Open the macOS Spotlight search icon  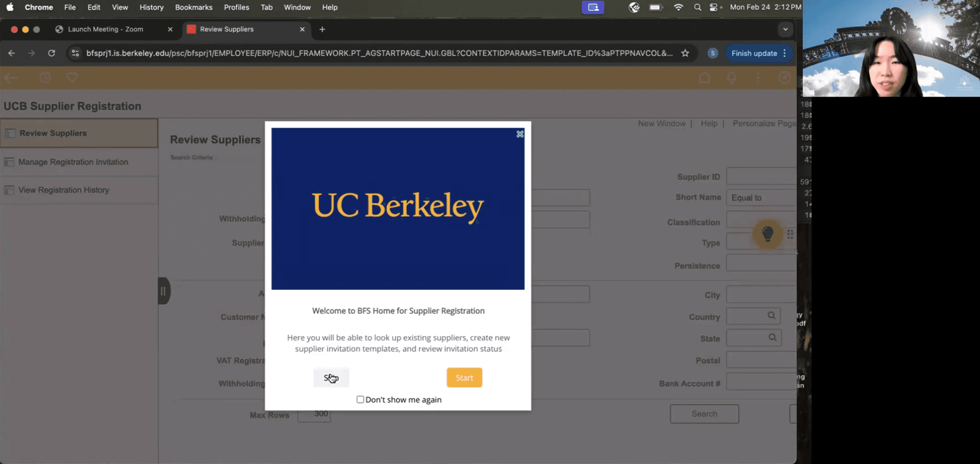[697, 7]
